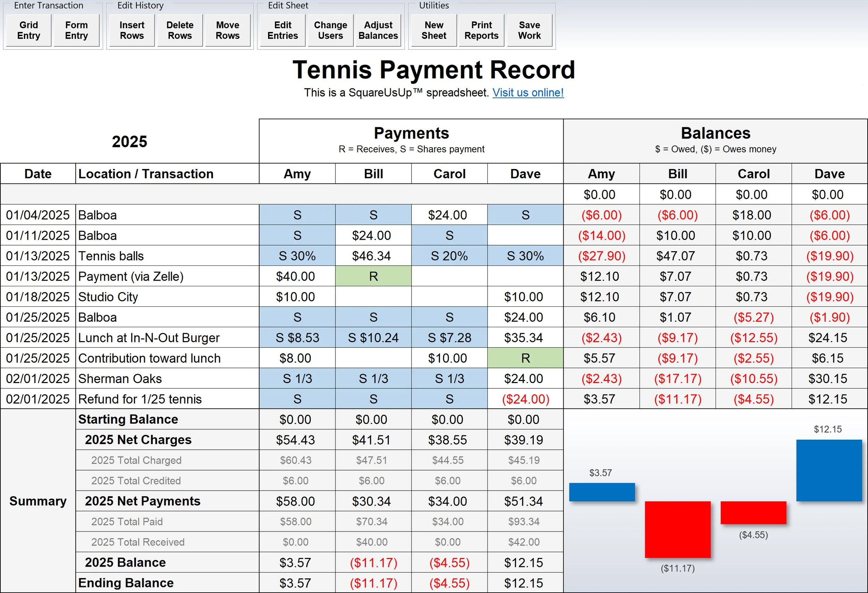Click Delete Rows in Edit History
Image resolution: width=868 pixels, height=593 pixels.
(x=180, y=30)
